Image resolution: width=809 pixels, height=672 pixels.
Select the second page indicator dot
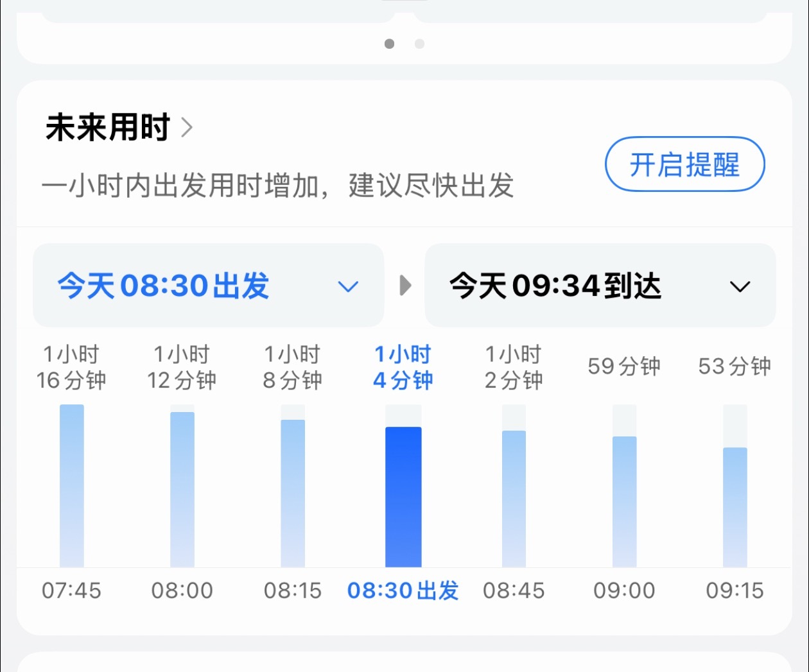419,44
